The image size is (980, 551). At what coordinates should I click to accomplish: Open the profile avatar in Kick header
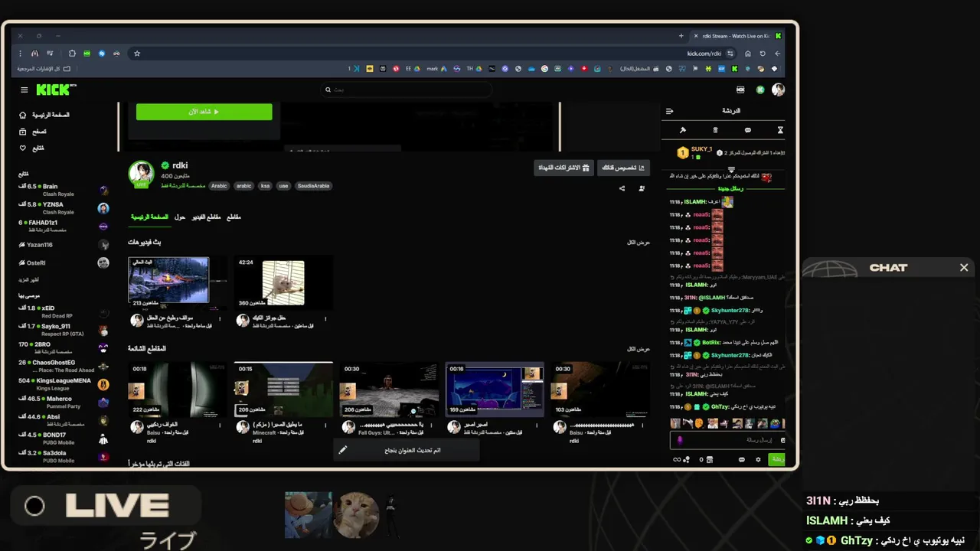coord(778,90)
